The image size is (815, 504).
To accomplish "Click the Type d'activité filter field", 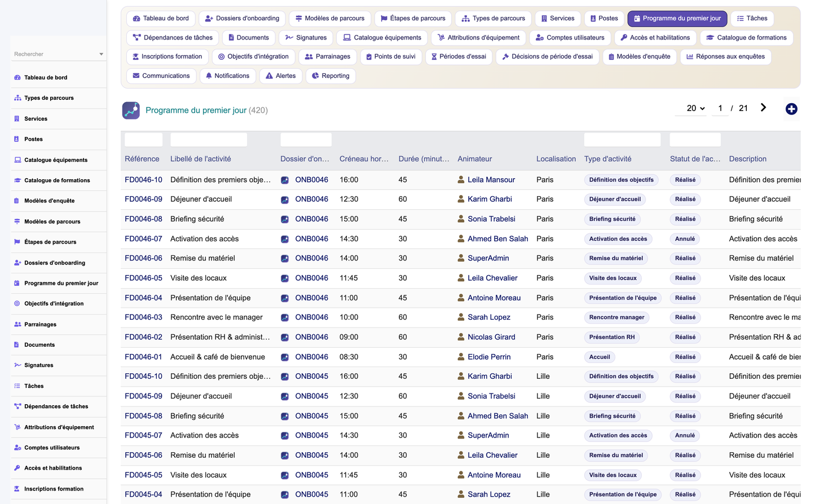I will pyautogui.click(x=622, y=140).
